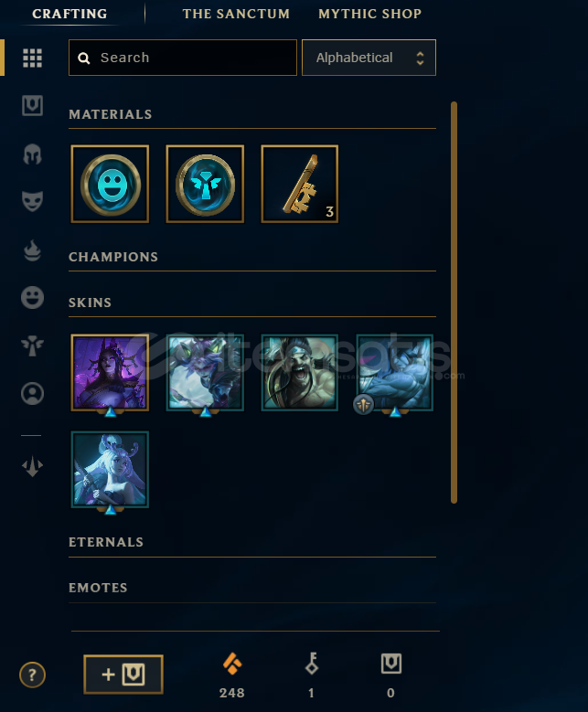Select the Hextech key material
The height and width of the screenshot is (712, 588).
point(299,184)
